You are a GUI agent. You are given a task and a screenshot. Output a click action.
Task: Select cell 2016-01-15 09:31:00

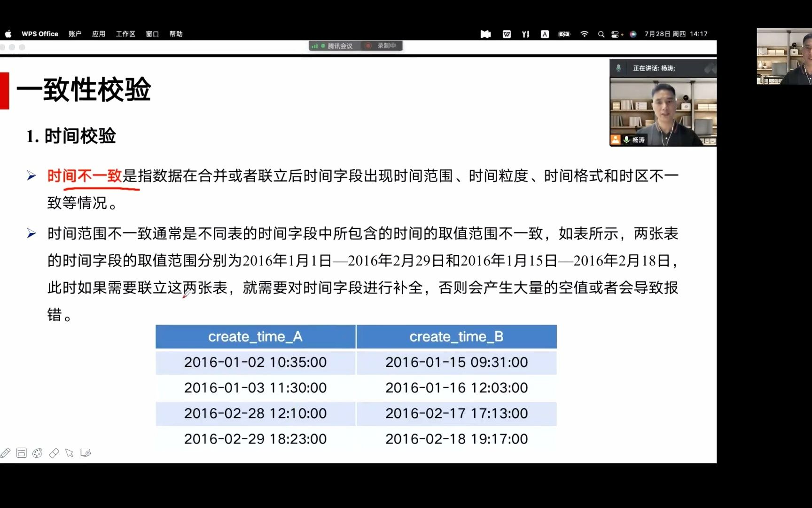[x=456, y=362]
